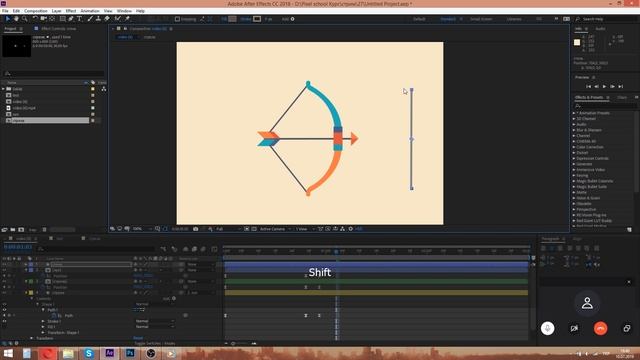Enable the Snapping checkbox
The height and width of the screenshot is (360, 640).
click(x=177, y=19)
